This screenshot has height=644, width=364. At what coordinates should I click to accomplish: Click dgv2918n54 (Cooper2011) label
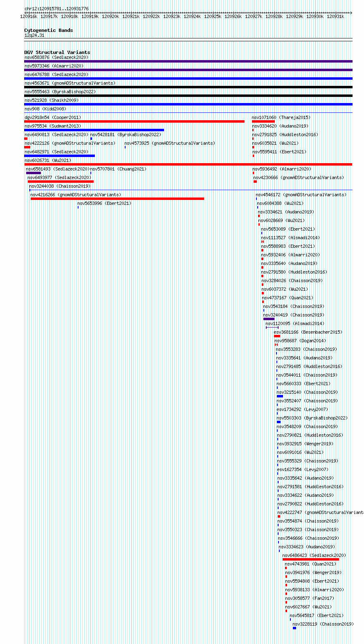53,118
